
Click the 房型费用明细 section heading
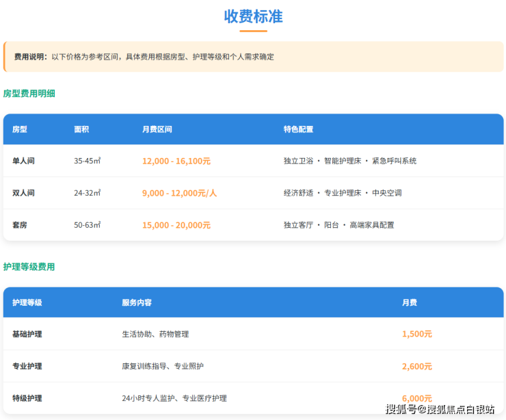29,93
